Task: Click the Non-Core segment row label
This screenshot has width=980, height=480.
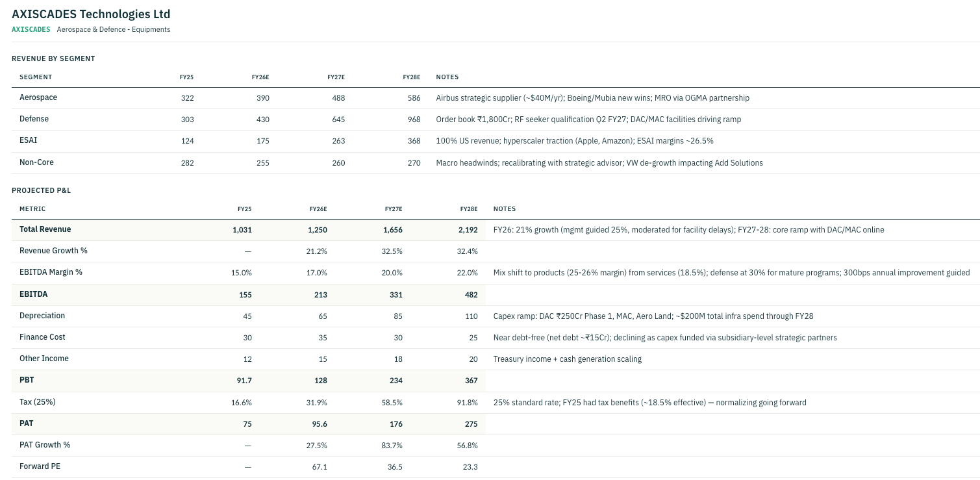Action: [36, 162]
